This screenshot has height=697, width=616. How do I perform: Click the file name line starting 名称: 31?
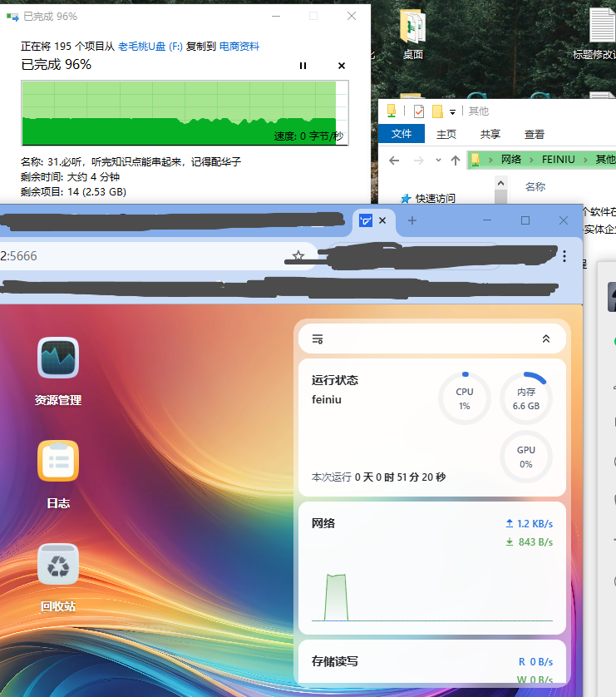131,162
